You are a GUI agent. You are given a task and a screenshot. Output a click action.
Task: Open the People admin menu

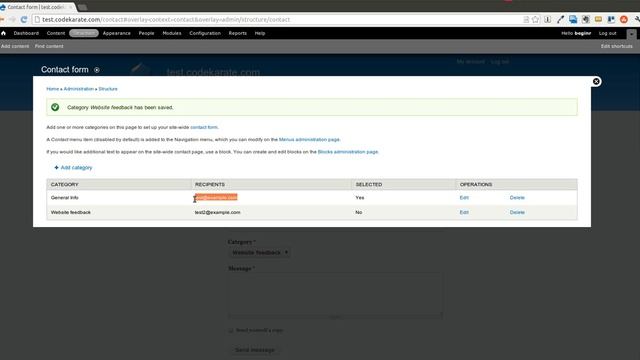coord(147,33)
